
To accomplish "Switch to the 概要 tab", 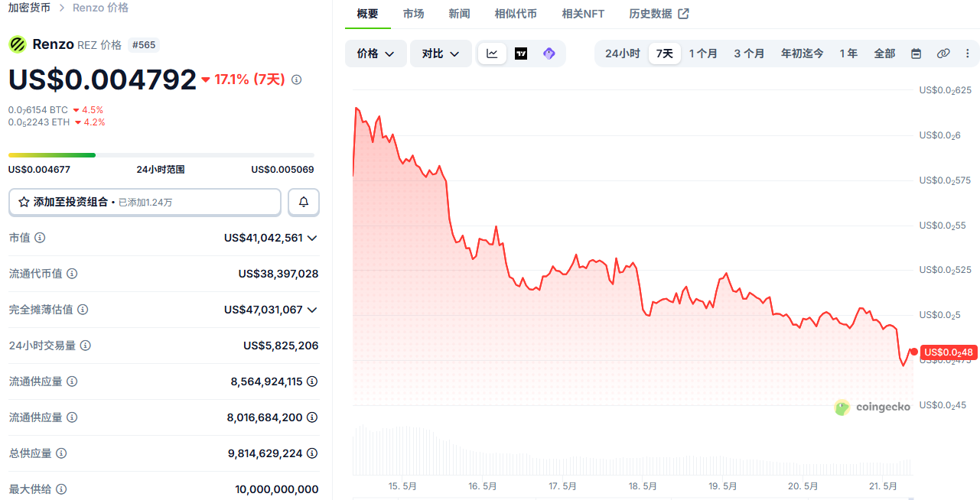I will tap(367, 14).
